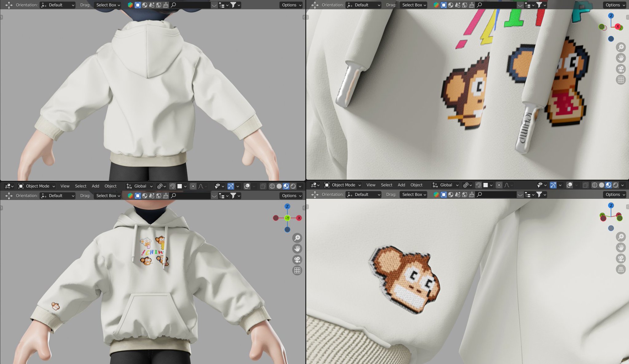Select solid shading in bottom-right viewport header
629x364 pixels.
coord(601,185)
